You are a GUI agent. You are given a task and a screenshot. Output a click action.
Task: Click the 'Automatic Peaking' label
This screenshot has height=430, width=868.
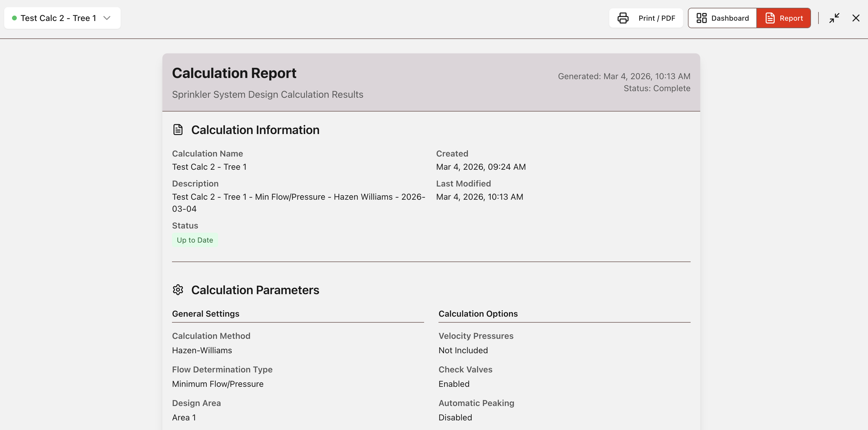tap(476, 403)
